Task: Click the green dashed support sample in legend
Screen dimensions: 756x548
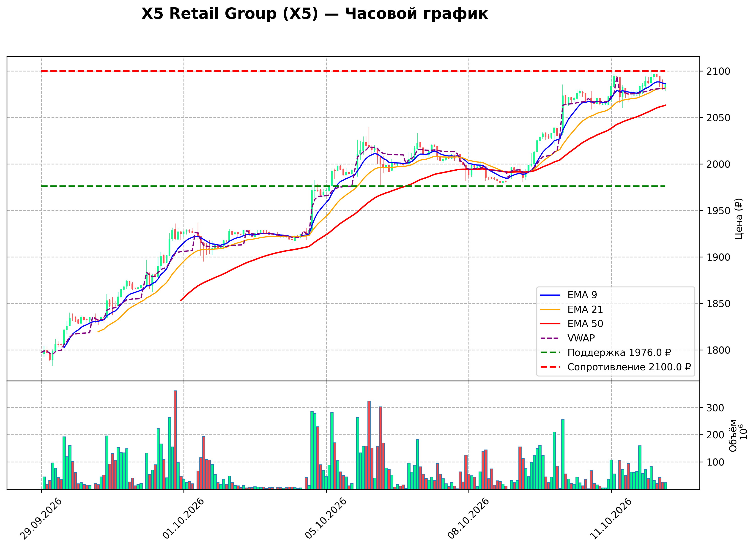Action: [550, 352]
